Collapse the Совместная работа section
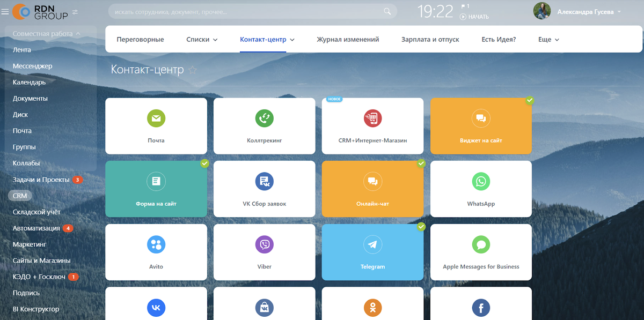This screenshot has width=644, height=320. (x=47, y=33)
